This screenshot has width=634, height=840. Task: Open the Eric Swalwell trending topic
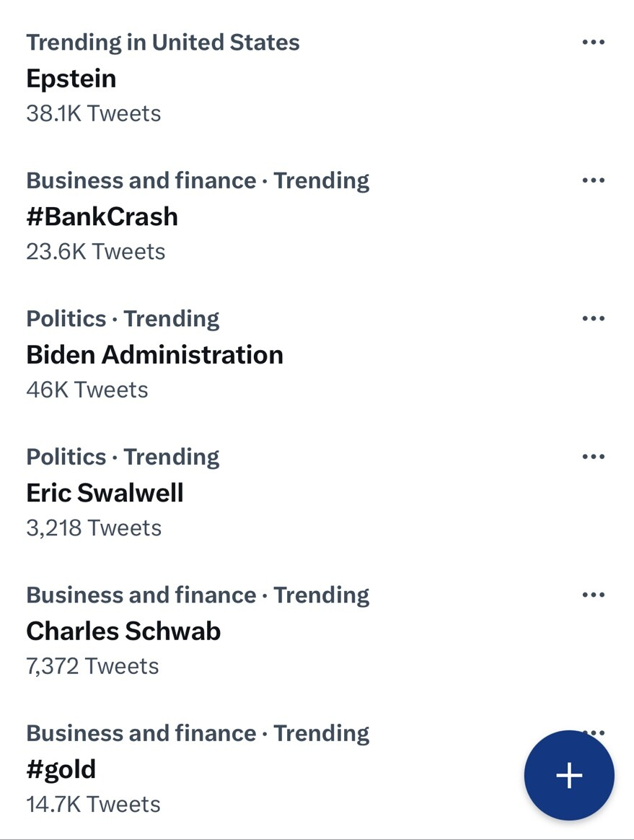[105, 493]
